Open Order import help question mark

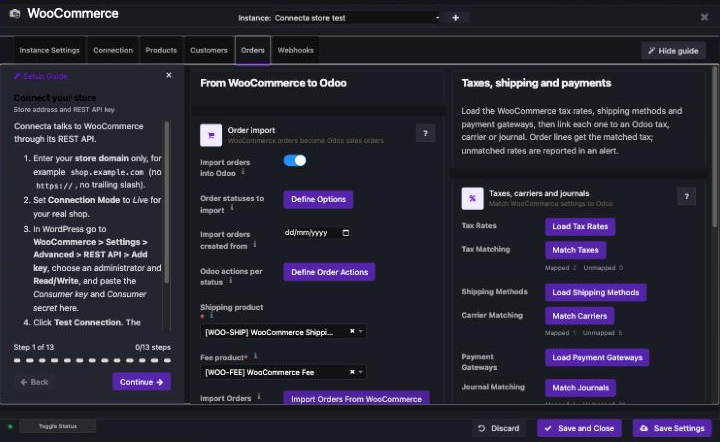point(425,134)
